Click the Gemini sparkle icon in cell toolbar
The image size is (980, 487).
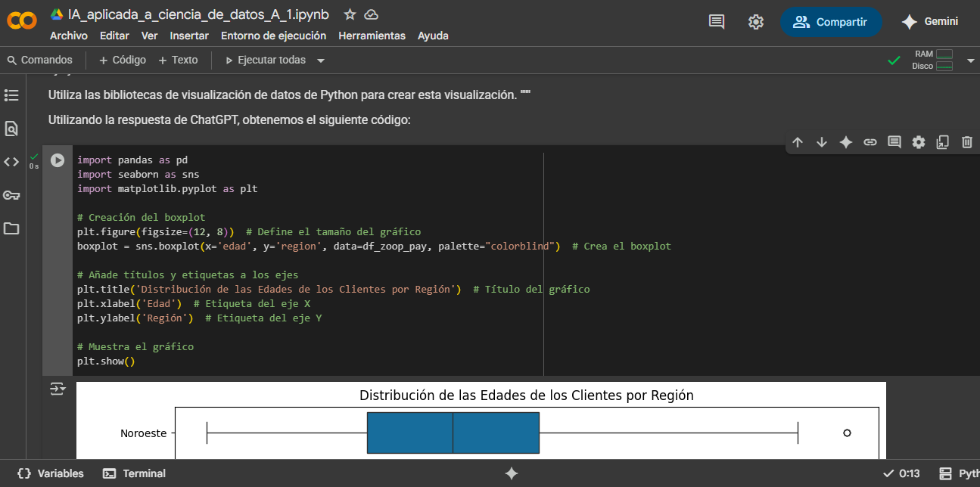pos(846,142)
